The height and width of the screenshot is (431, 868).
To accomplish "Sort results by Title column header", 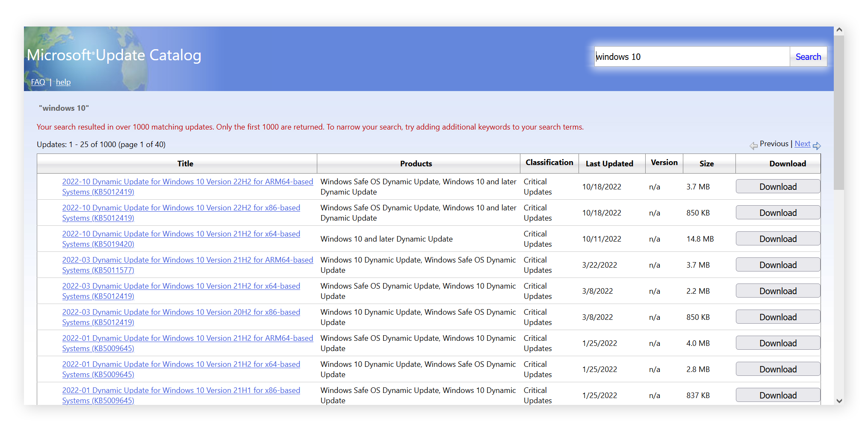I will pyautogui.click(x=185, y=164).
